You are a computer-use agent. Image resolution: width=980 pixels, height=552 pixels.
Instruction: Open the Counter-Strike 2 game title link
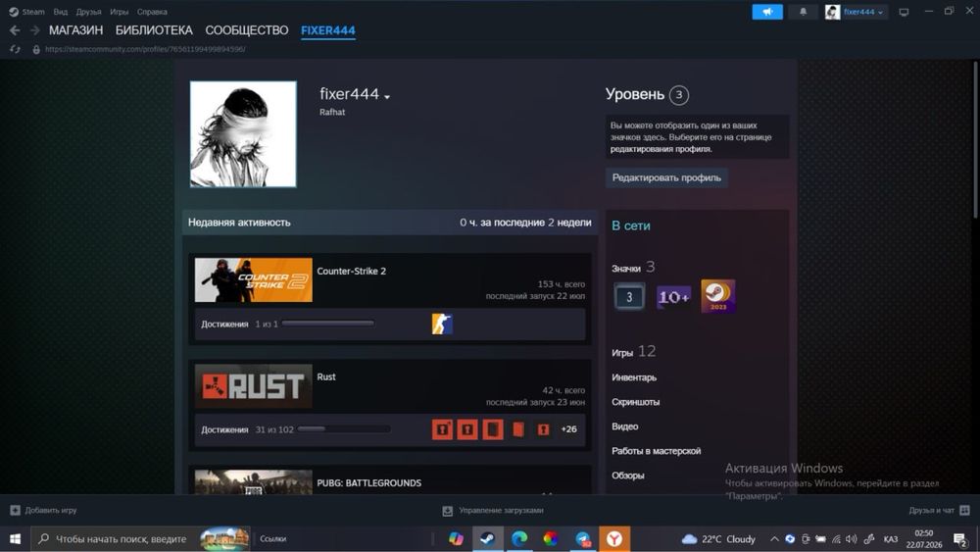(351, 271)
